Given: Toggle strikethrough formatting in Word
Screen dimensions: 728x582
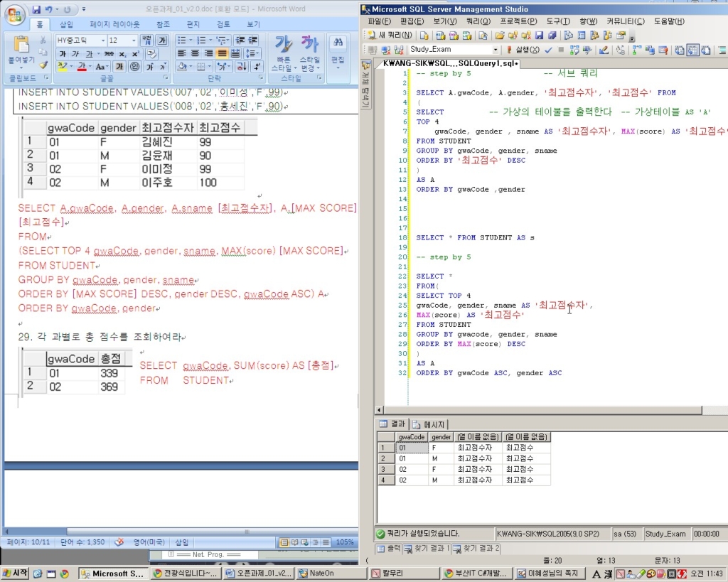Looking at the screenshot, I should pyautogui.click(x=109, y=54).
